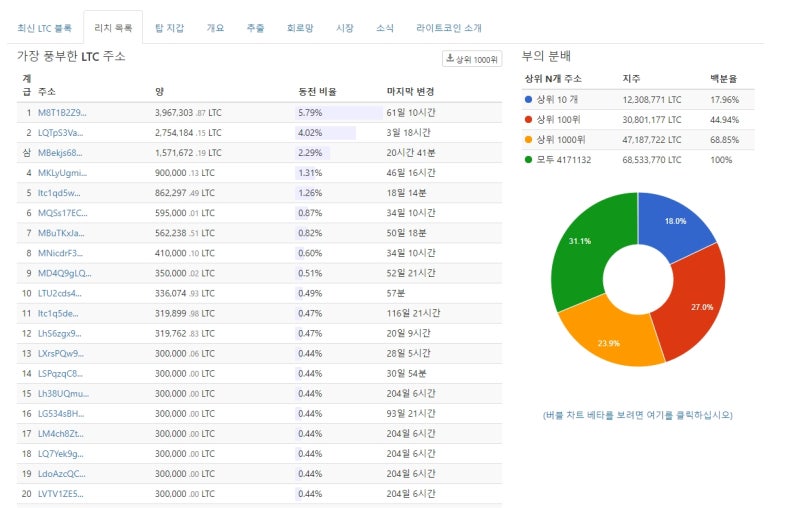The image size is (800, 508).
Task: Click the 12,308,771 LTC holdings value
Action: click(652, 99)
